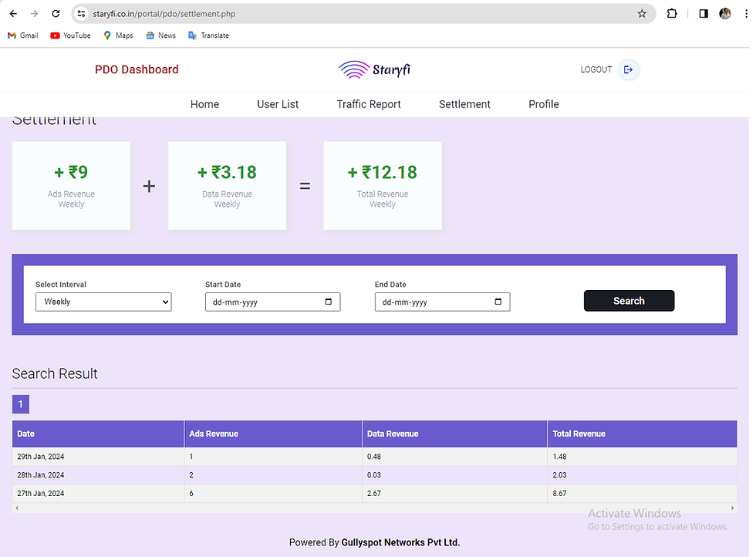Click the browser back arrow
Viewport: 756px width, 557px height.
(x=12, y=13)
